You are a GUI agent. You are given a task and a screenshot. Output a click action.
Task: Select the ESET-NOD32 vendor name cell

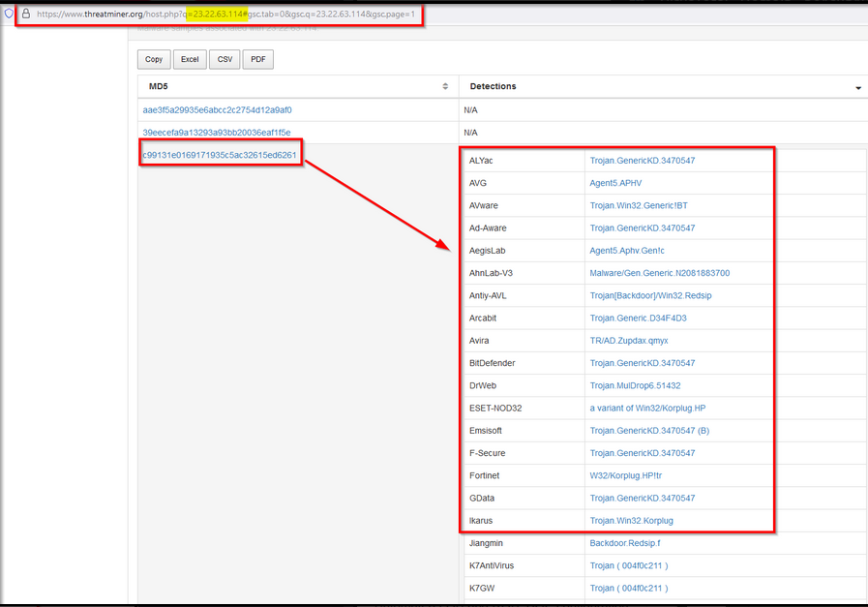coord(524,409)
